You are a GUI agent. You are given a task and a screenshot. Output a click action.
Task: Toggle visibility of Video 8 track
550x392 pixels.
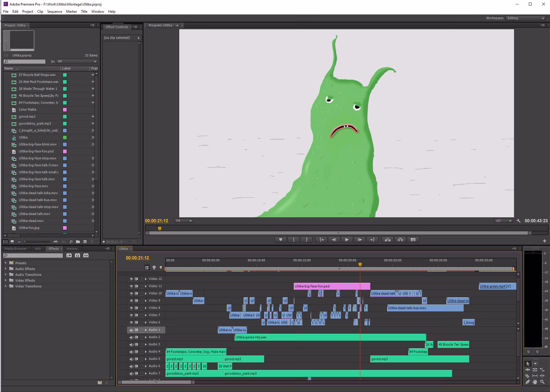(x=131, y=308)
